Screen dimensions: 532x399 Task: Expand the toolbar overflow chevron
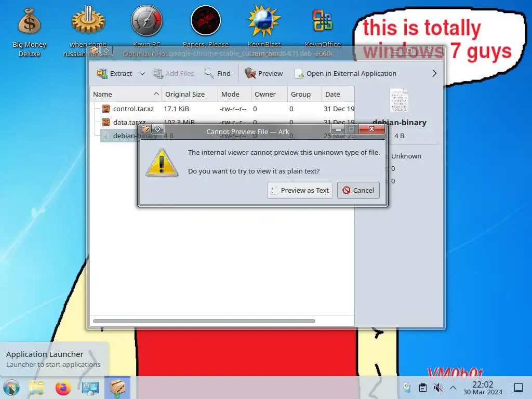pos(434,73)
